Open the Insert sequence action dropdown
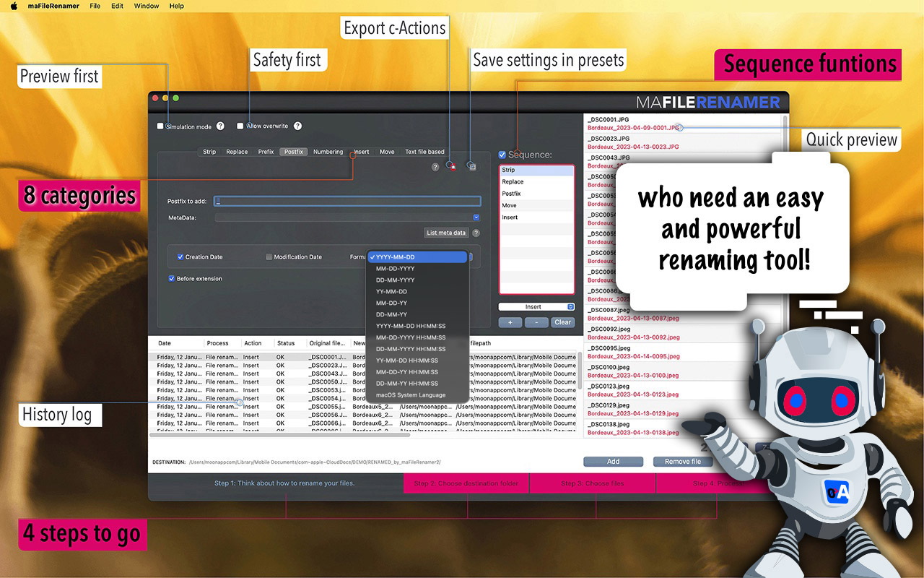Screen dimensions: 924x578 click(x=536, y=307)
